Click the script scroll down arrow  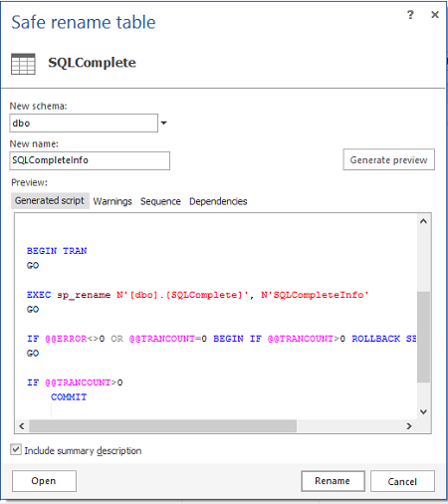click(x=423, y=411)
